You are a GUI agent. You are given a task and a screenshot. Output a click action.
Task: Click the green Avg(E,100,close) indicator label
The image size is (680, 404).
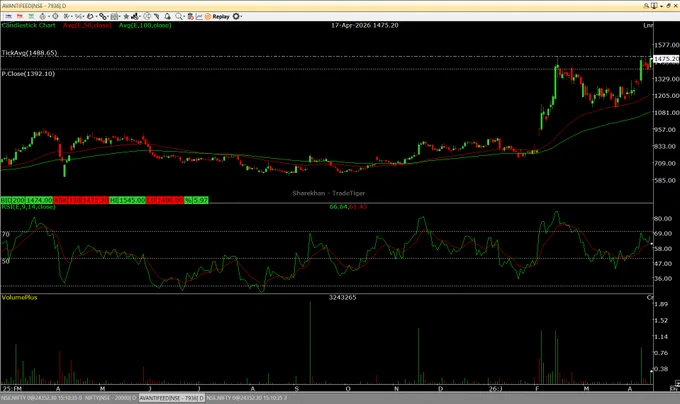[145, 25]
